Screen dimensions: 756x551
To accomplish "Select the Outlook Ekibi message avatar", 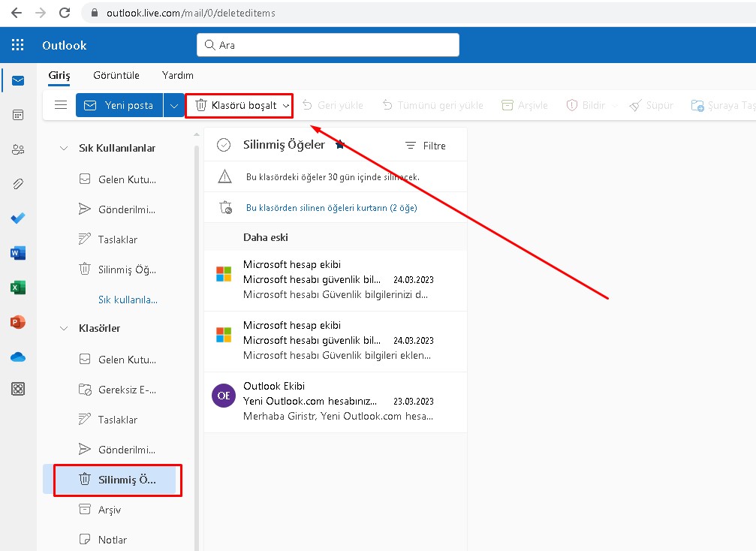I will (x=222, y=396).
